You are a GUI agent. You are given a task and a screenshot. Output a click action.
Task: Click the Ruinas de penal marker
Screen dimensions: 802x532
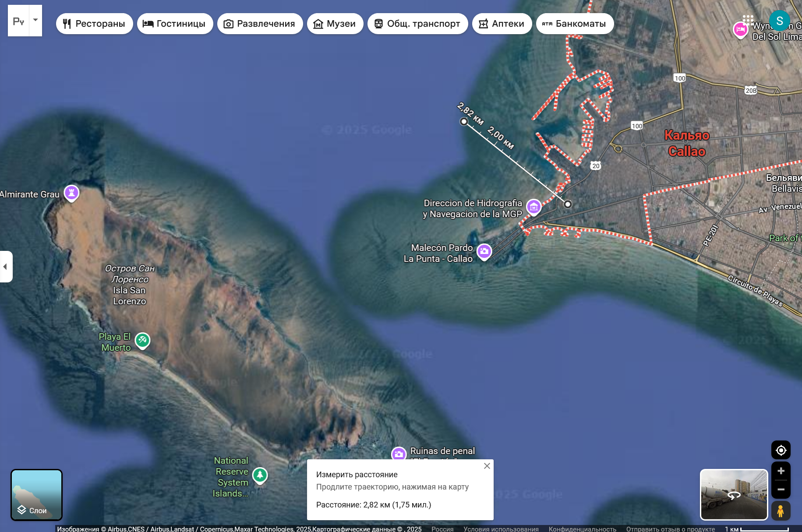tap(399, 454)
